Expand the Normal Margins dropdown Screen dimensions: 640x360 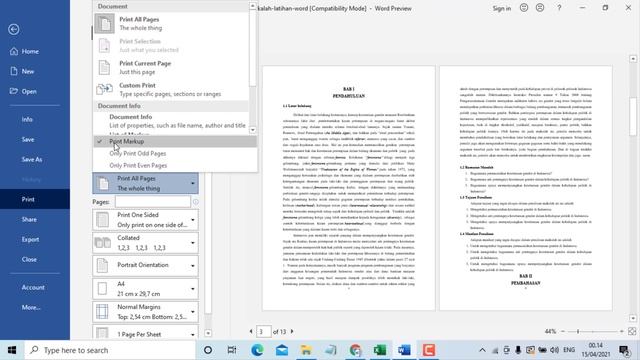pyautogui.click(x=146, y=311)
